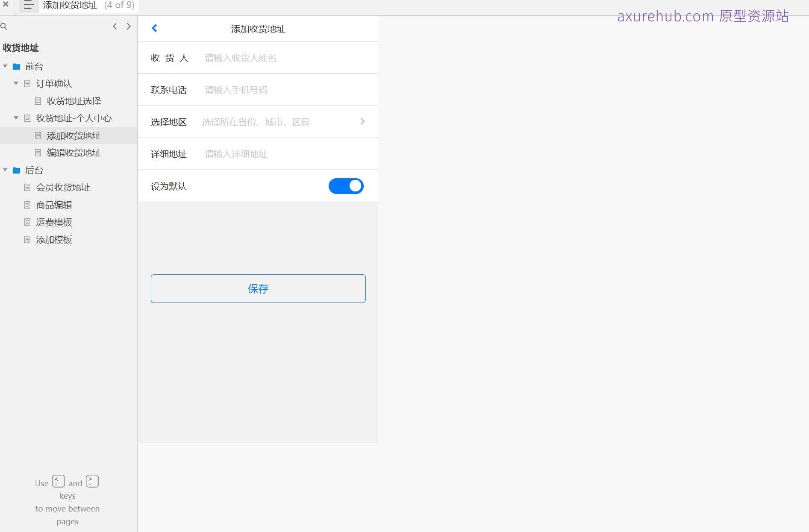Image resolution: width=809 pixels, height=532 pixels.
Task: Click page icon beside 编辑收货地址
Action: point(38,153)
